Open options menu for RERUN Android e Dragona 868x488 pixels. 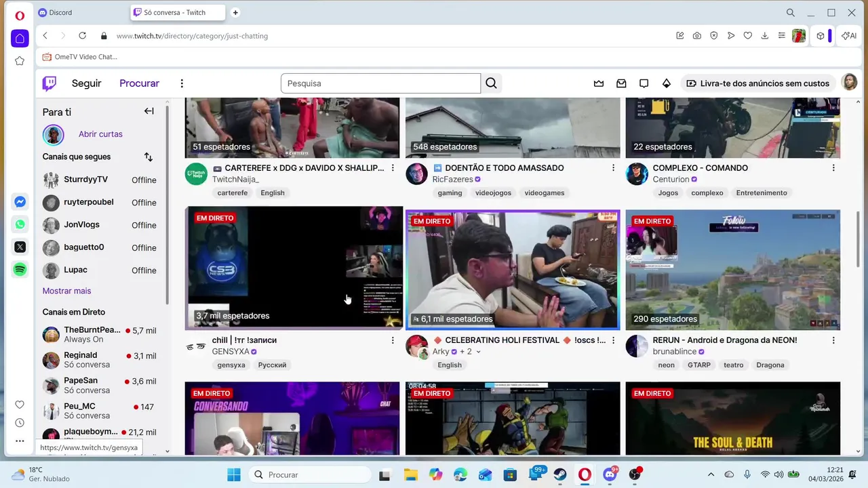tap(833, 340)
